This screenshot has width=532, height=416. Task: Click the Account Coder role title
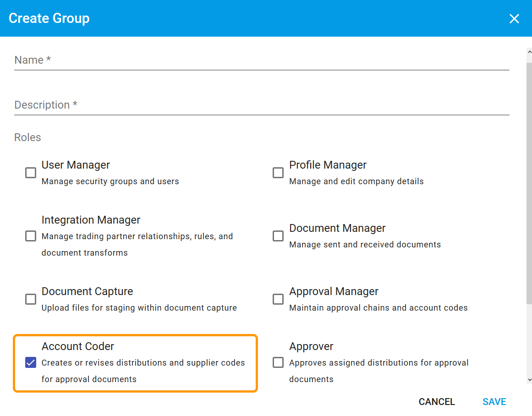tap(78, 346)
